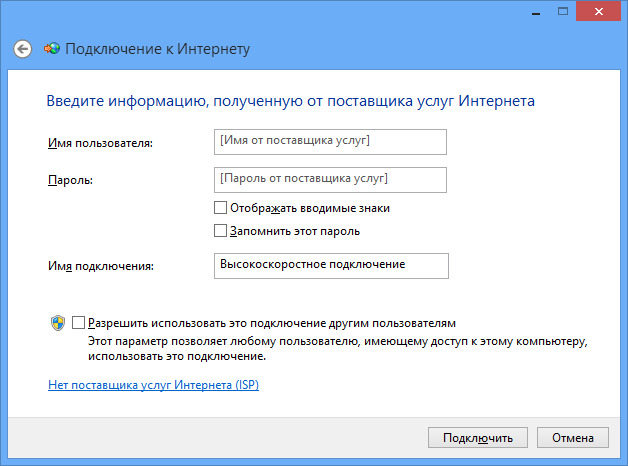The width and height of the screenshot is (628, 466).
Task: Click the heading 'Введите информацию, полученную от поставщика'
Action: (x=290, y=101)
